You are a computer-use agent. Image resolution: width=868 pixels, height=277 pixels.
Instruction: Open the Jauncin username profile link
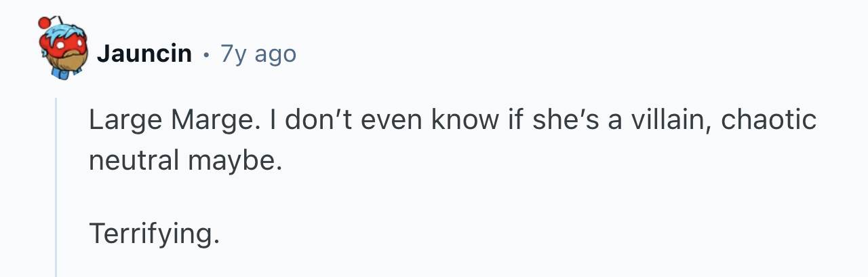tap(144, 53)
